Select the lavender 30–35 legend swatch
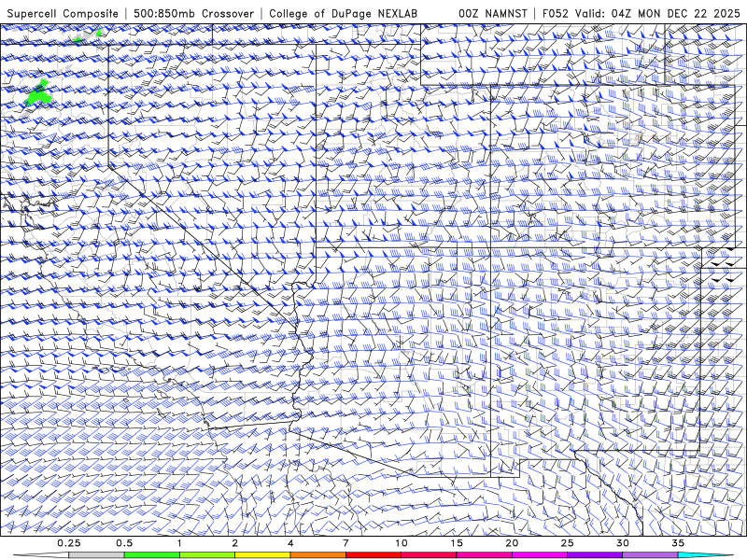 tap(650, 555)
